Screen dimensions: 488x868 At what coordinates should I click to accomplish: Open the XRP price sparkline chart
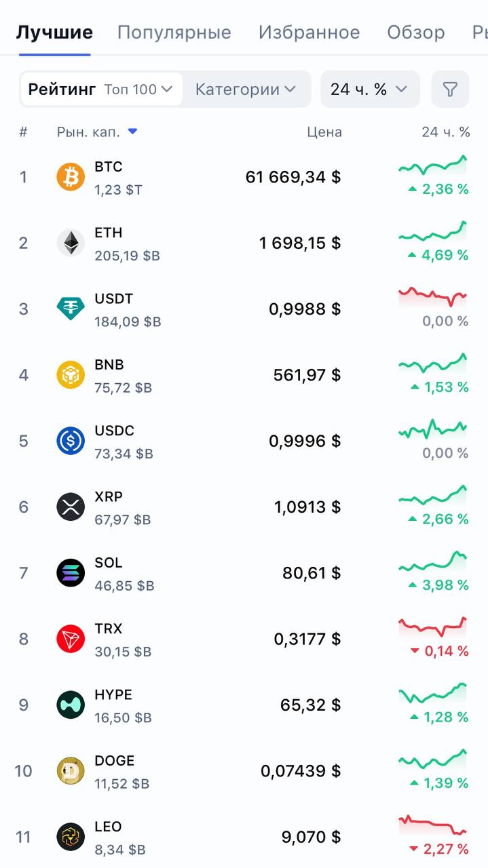coord(433,495)
